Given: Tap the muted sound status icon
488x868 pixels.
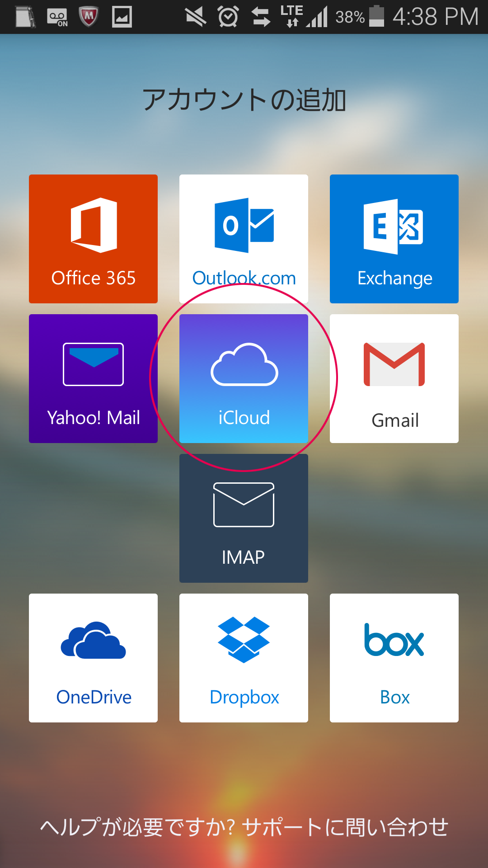Looking at the screenshot, I should (x=196, y=17).
